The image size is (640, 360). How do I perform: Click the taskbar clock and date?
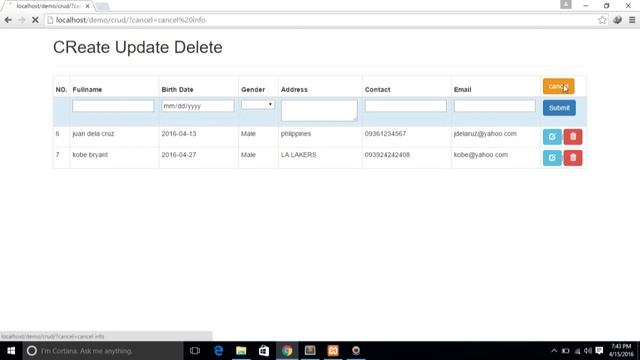(621, 350)
